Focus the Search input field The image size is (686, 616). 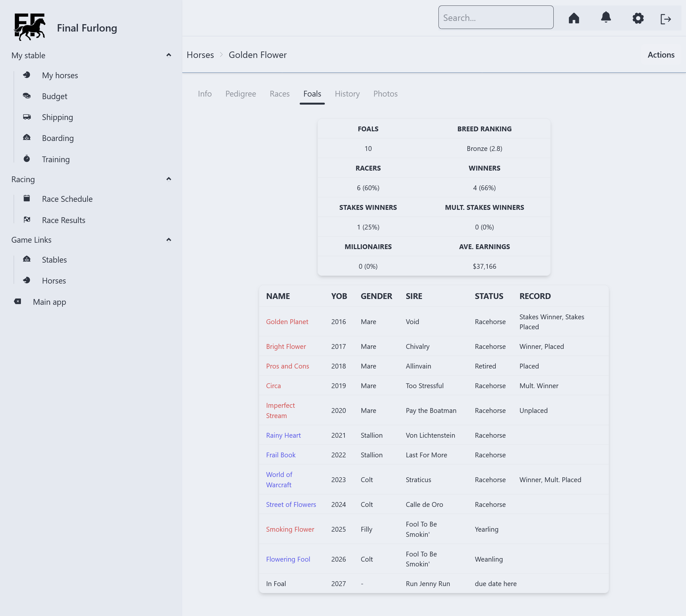coord(495,18)
